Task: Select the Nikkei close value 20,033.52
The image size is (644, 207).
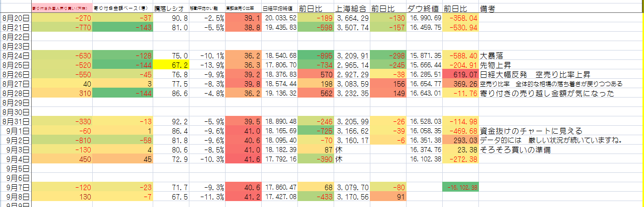Action: [x=279, y=18]
